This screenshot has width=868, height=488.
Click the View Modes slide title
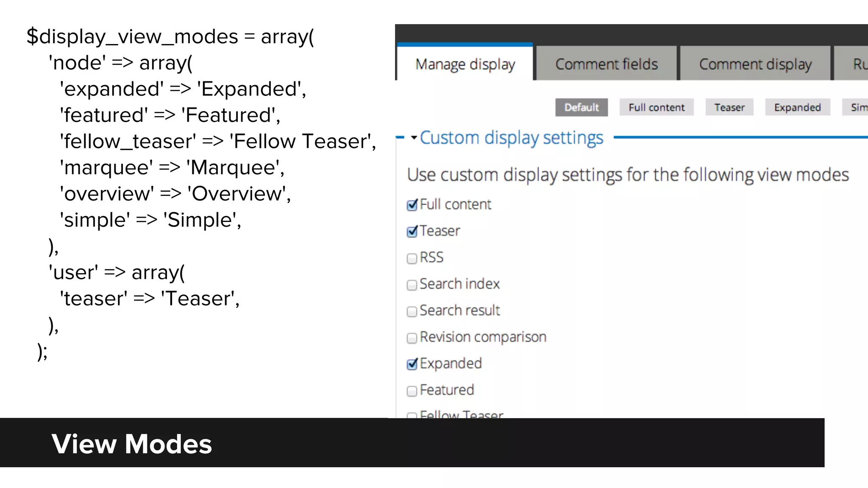tap(132, 444)
